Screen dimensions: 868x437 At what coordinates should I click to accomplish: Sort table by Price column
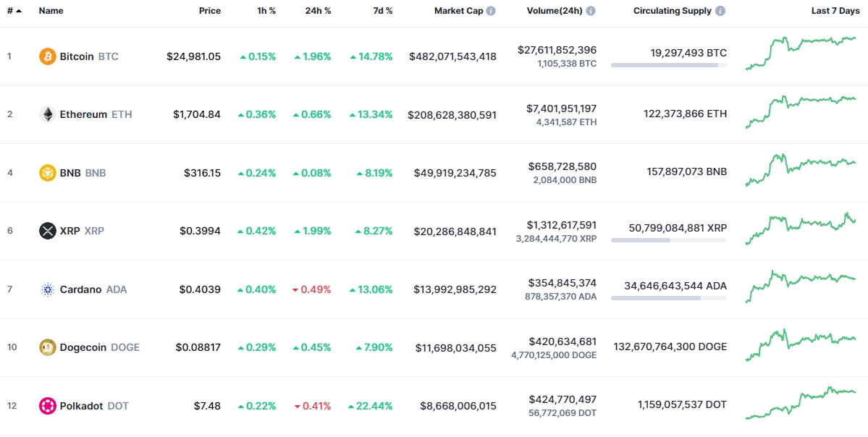tap(210, 11)
